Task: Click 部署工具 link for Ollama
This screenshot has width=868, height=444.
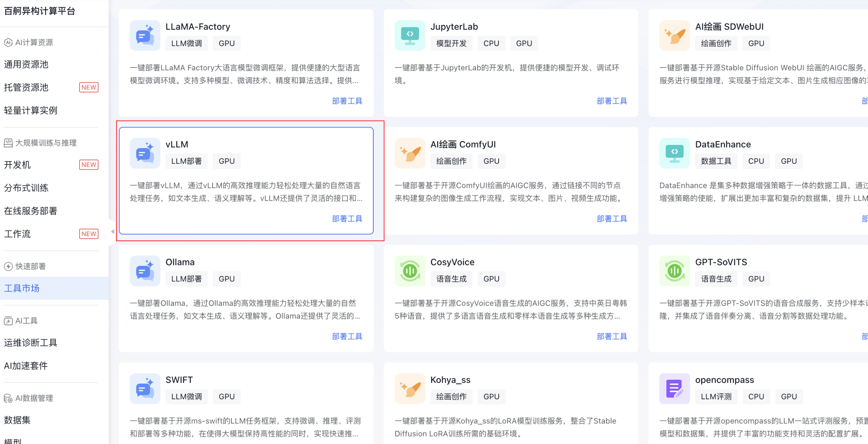Action: point(347,336)
